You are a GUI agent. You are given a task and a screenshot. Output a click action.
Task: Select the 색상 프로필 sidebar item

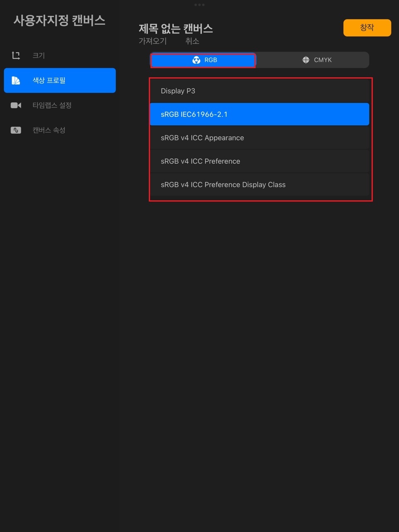click(60, 80)
